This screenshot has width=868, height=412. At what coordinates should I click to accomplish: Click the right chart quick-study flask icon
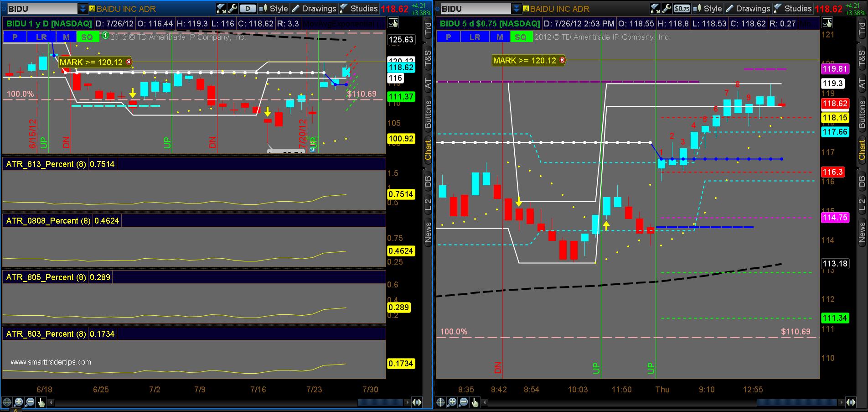655,9
